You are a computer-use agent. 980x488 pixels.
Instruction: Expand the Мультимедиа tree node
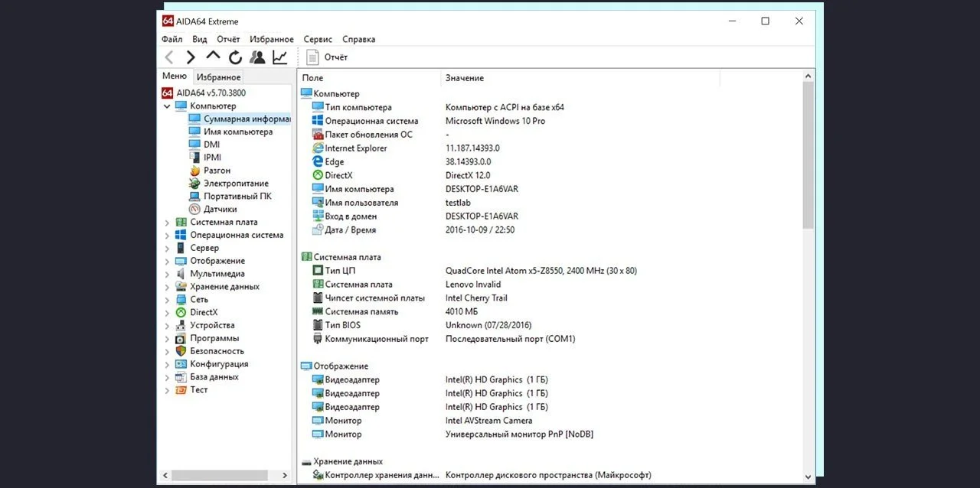(167, 274)
